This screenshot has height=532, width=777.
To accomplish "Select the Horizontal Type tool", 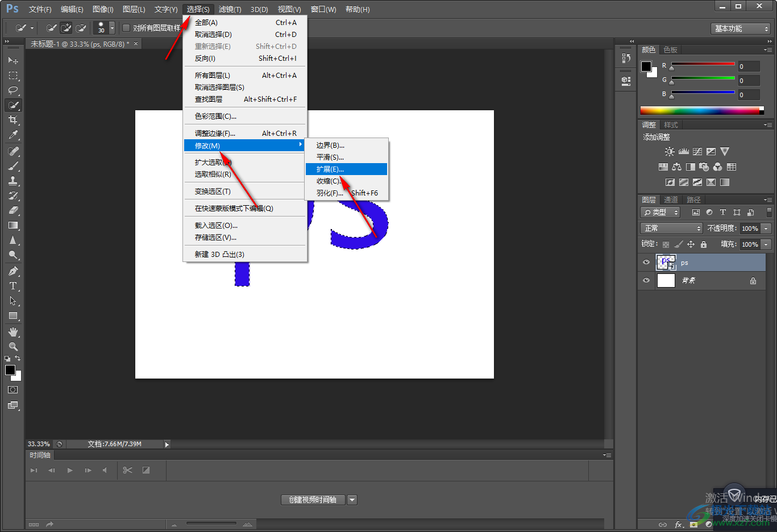I will [x=13, y=286].
